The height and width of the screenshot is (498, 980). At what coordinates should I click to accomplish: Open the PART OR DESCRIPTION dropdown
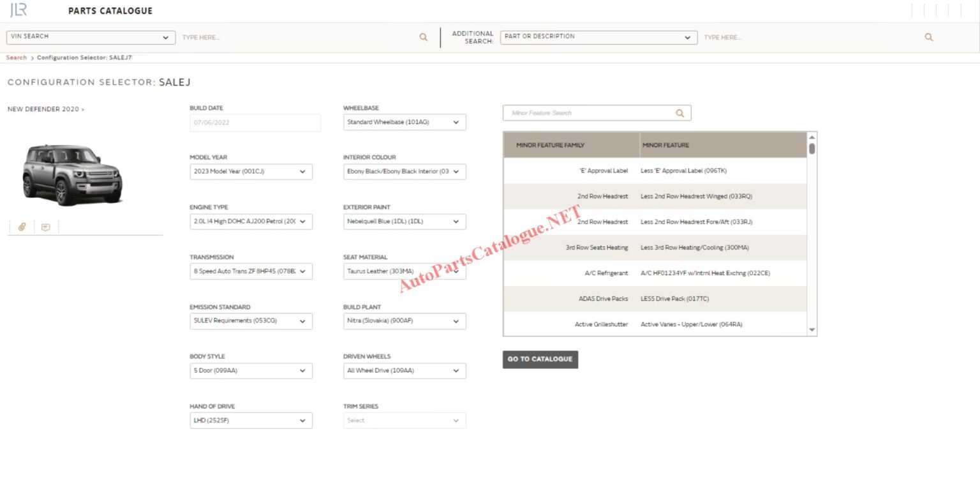point(598,37)
